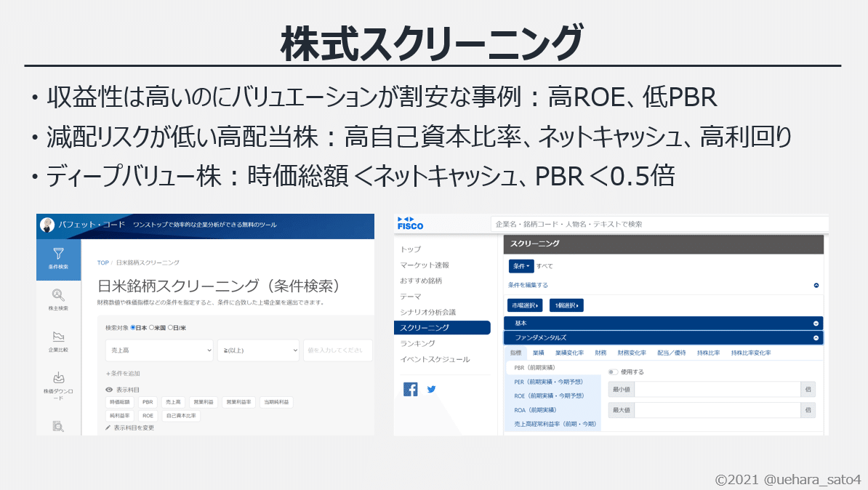Focus the 値を入力してください value field
This screenshot has height=490, width=868.
(x=338, y=350)
